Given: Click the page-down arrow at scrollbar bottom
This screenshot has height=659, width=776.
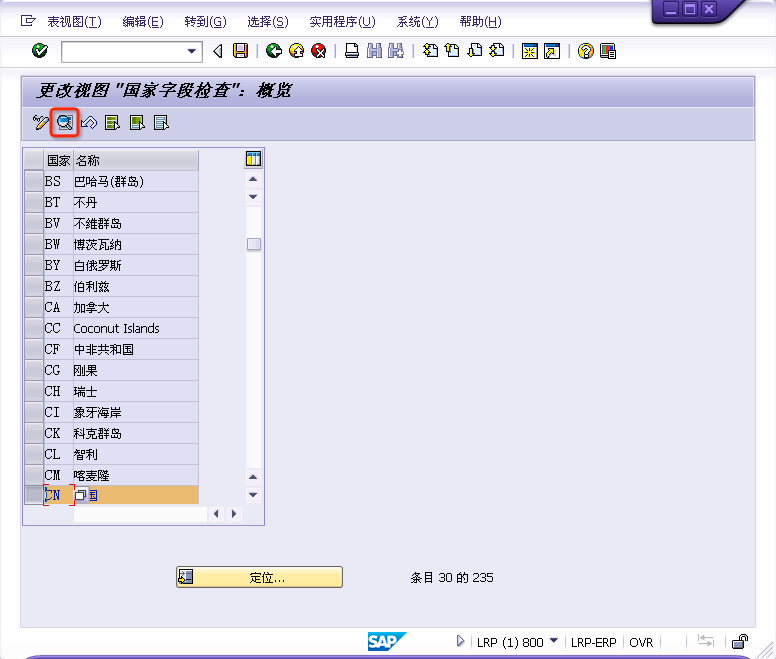Looking at the screenshot, I should (253, 495).
